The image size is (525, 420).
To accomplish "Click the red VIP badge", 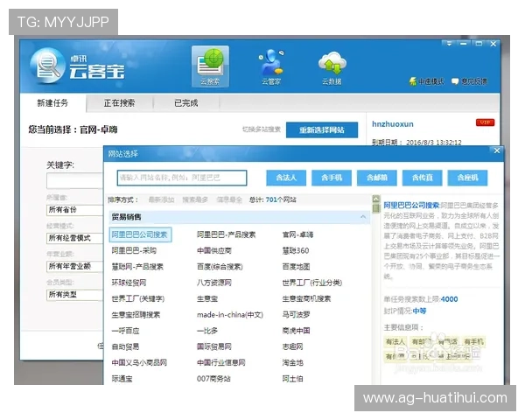I will coord(485,122).
